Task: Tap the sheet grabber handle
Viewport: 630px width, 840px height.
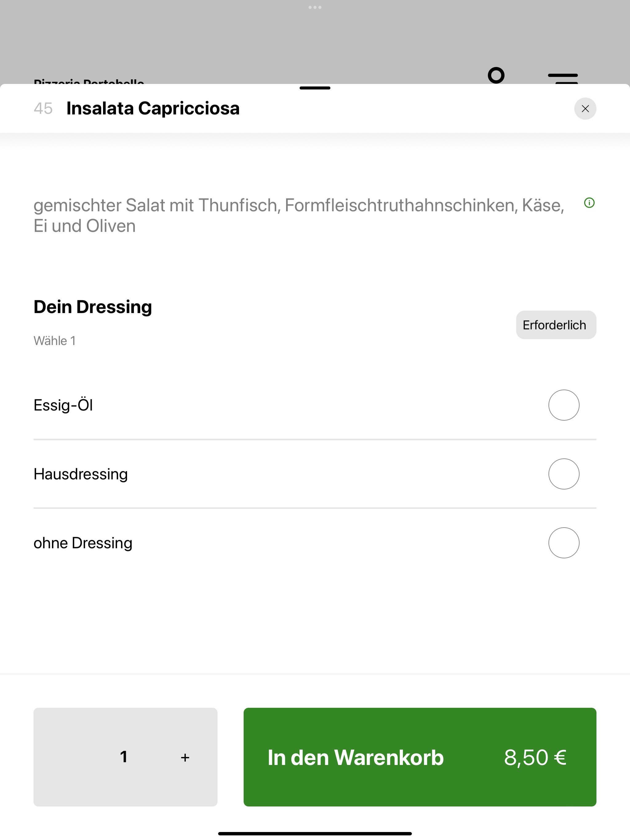Action: [315, 88]
